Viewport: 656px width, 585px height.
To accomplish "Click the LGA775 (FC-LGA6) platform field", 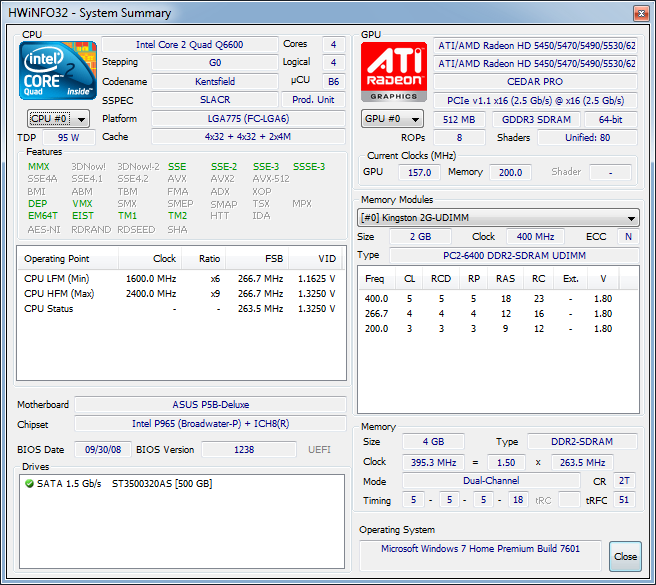I will tap(248, 118).
